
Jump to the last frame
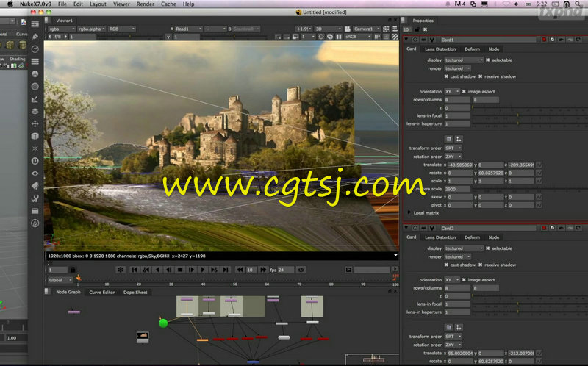click(226, 270)
